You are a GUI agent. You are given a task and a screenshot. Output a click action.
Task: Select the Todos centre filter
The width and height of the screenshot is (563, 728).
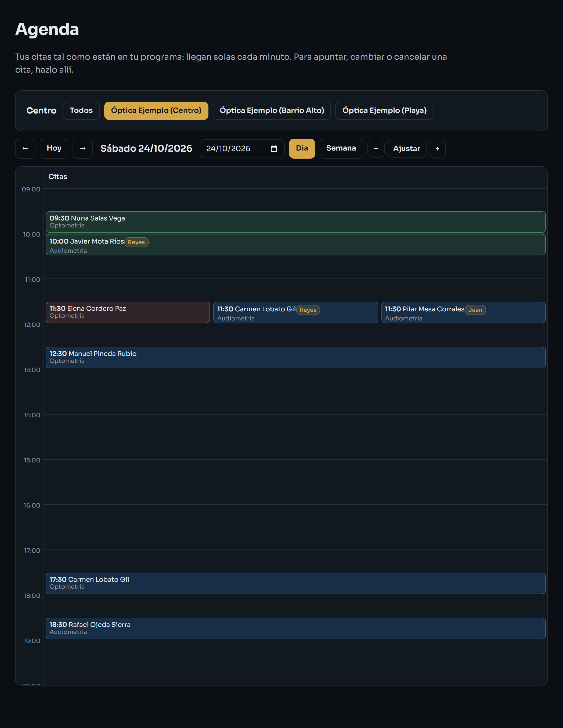(x=81, y=111)
